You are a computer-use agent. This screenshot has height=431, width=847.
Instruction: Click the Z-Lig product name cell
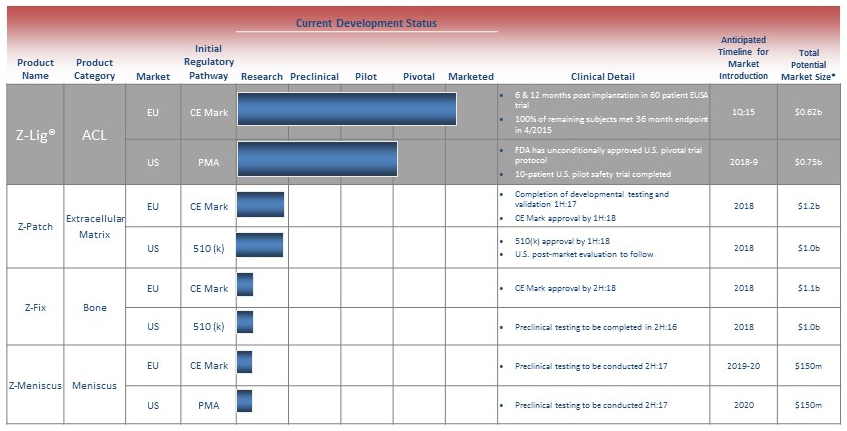coord(36,134)
